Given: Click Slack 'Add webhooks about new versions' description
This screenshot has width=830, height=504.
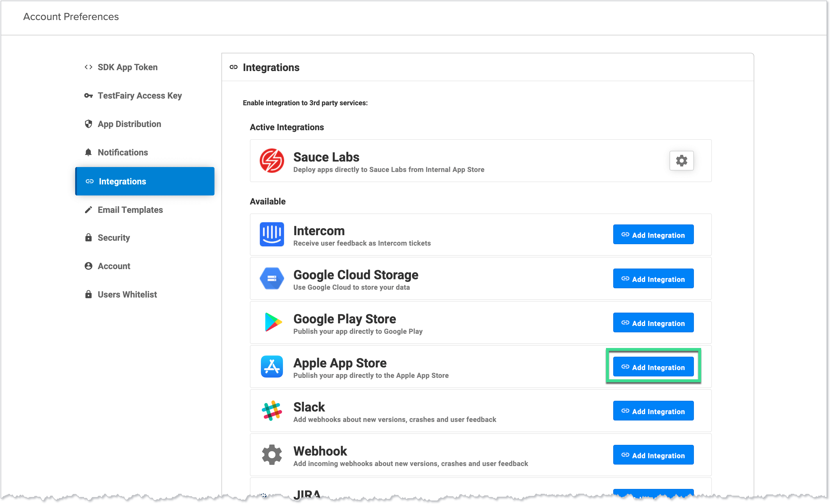Looking at the screenshot, I should pyautogui.click(x=394, y=420).
